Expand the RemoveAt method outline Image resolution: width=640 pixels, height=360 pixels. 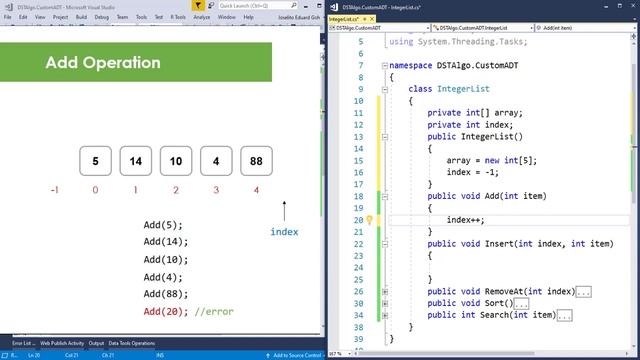pos(384,292)
